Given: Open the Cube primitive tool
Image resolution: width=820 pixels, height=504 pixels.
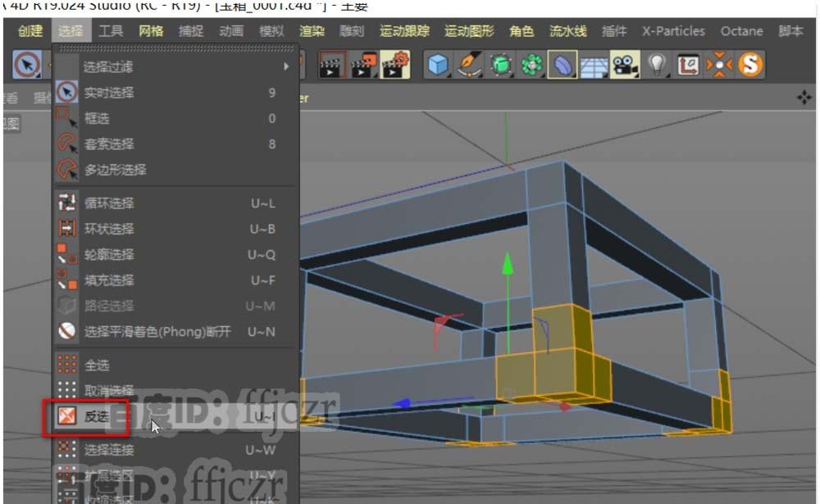Looking at the screenshot, I should pyautogui.click(x=440, y=65).
